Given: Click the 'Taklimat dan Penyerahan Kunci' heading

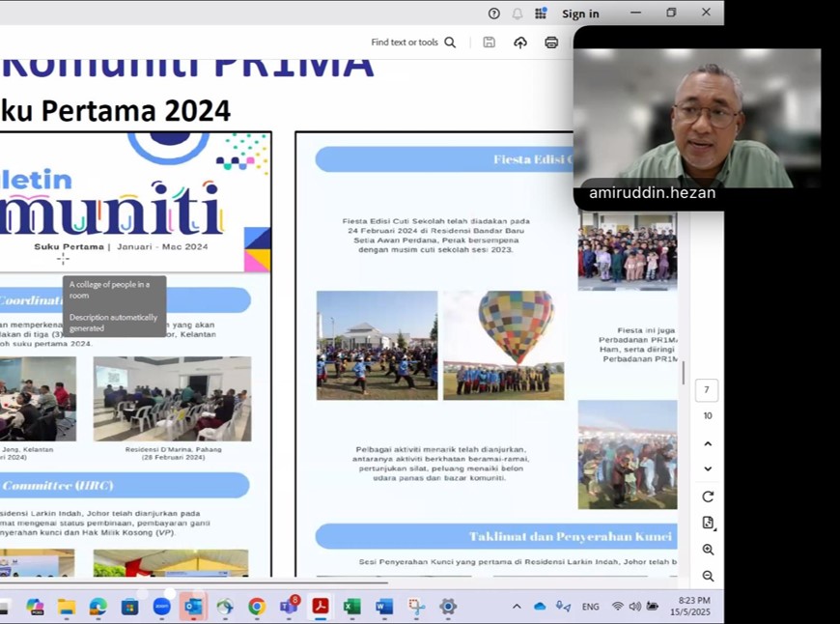Looking at the screenshot, I should point(570,537).
